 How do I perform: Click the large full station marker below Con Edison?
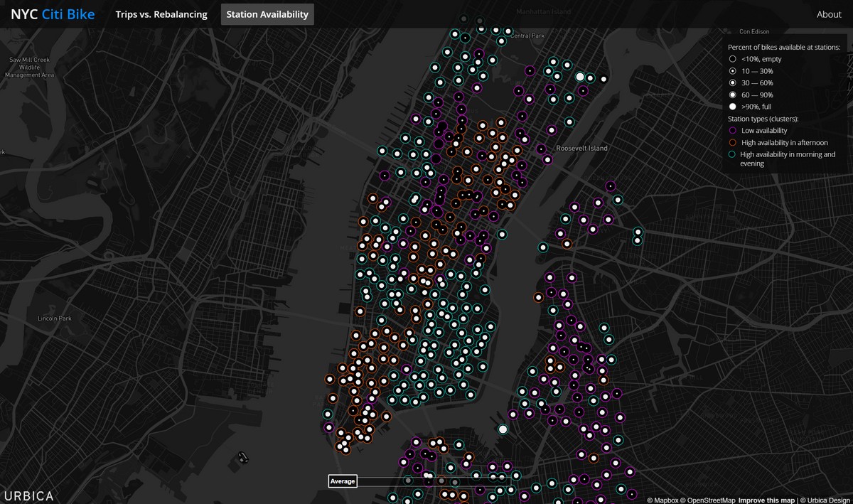[x=580, y=77]
